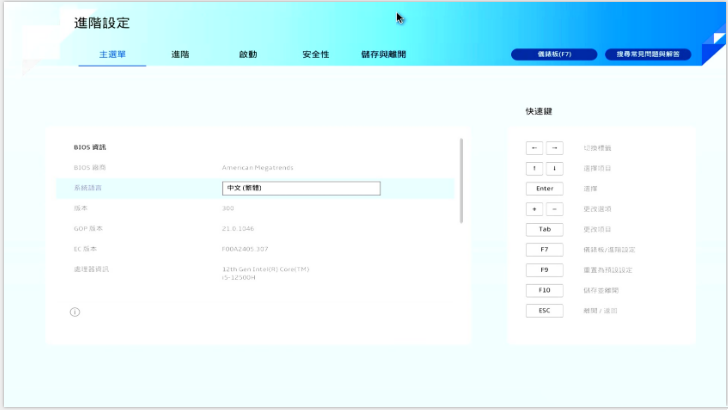Open the 系統語言 dropdown showing 中文 (繁體)
This screenshot has height=410, width=728.
(301, 188)
